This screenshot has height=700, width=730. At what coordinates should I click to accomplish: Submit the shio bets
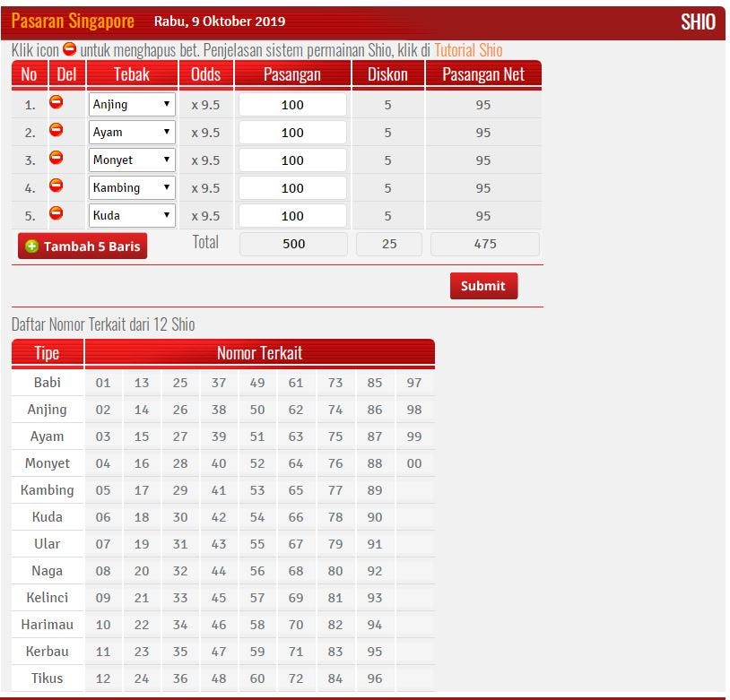[x=483, y=286]
